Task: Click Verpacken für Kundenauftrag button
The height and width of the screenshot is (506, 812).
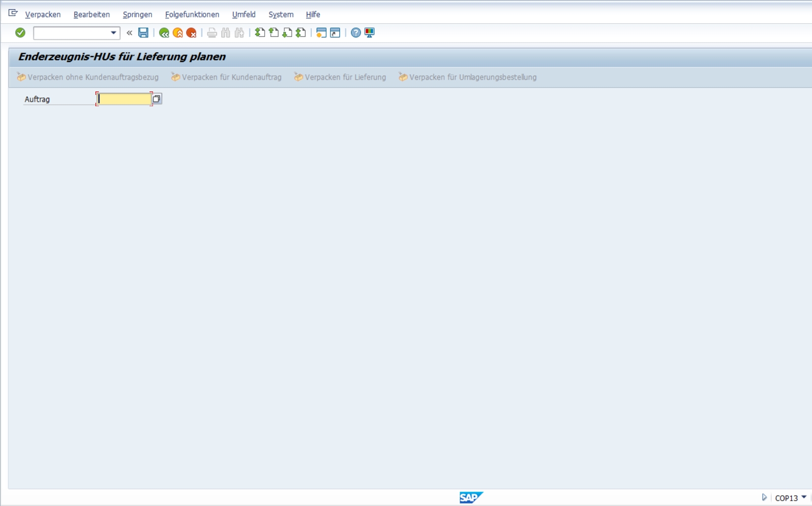Action: 226,77
